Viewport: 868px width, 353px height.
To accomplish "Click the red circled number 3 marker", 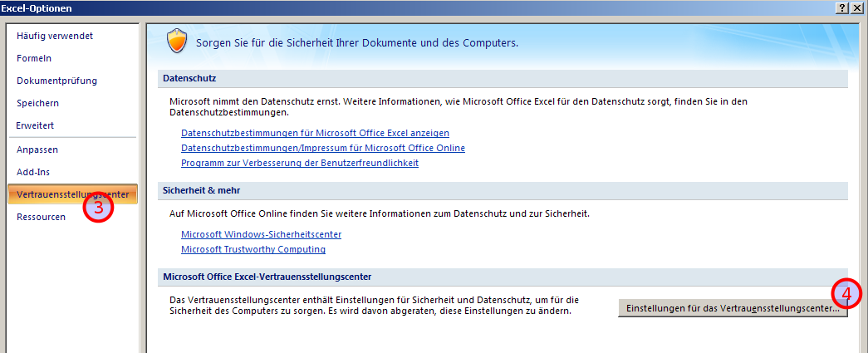I will pyautogui.click(x=98, y=207).
